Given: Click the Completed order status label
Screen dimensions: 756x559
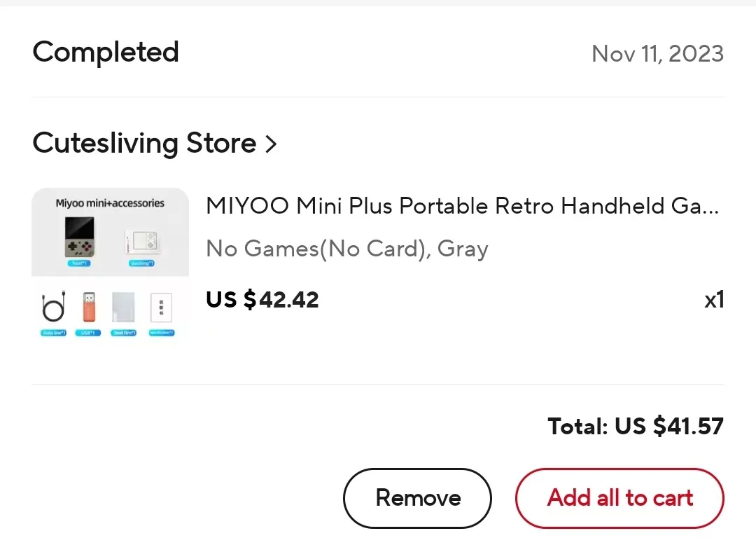Looking at the screenshot, I should coord(105,53).
